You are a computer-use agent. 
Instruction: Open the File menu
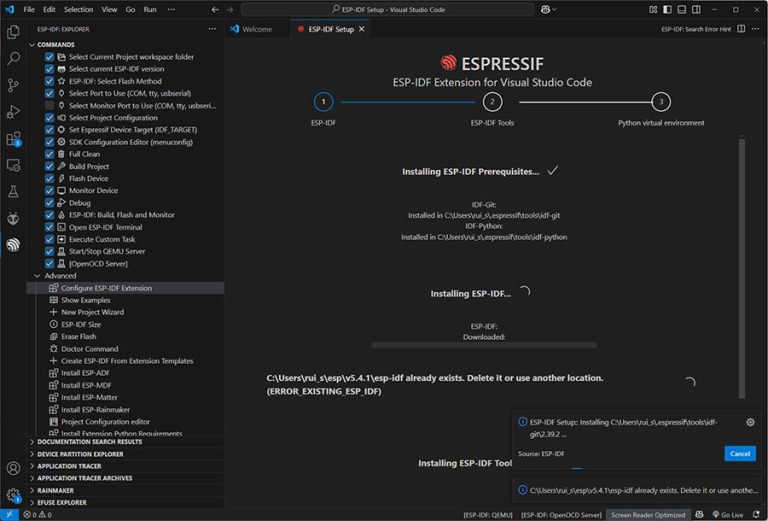click(29, 9)
